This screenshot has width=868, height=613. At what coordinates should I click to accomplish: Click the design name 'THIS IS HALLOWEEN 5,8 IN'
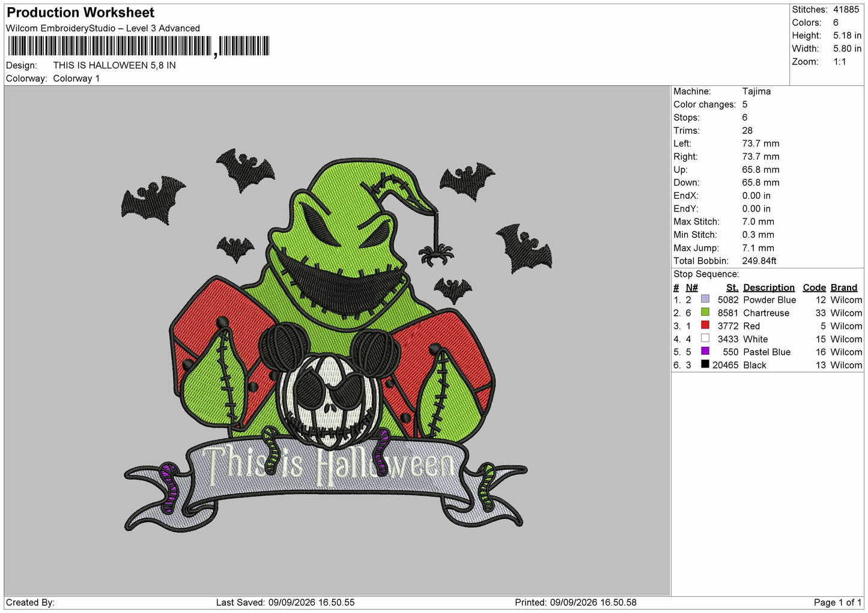tap(114, 65)
